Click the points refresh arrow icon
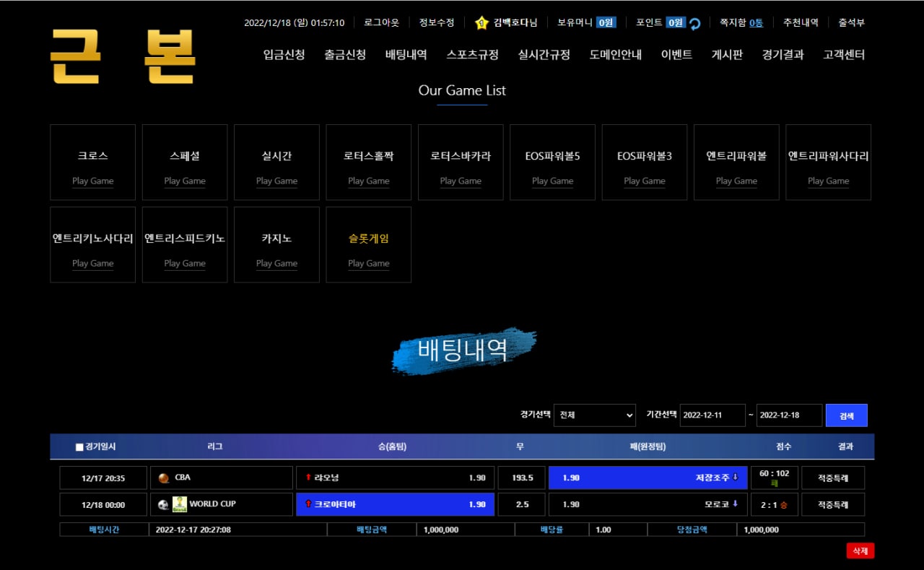This screenshot has width=924, height=570. 694,23
